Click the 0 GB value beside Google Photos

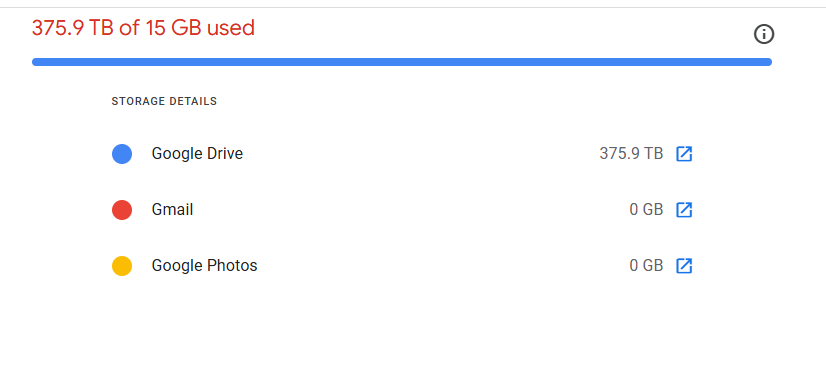tap(646, 266)
